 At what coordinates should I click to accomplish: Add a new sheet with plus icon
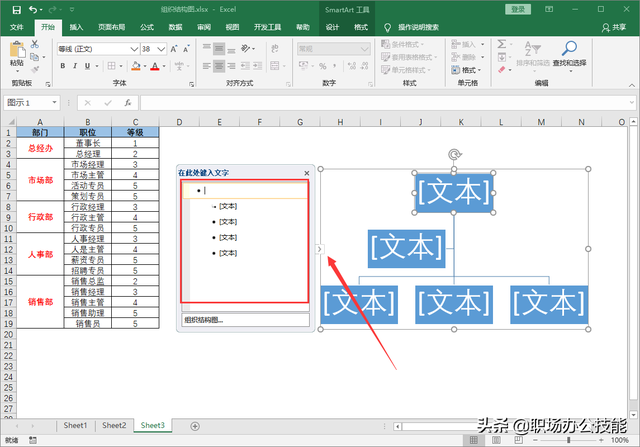point(195,426)
